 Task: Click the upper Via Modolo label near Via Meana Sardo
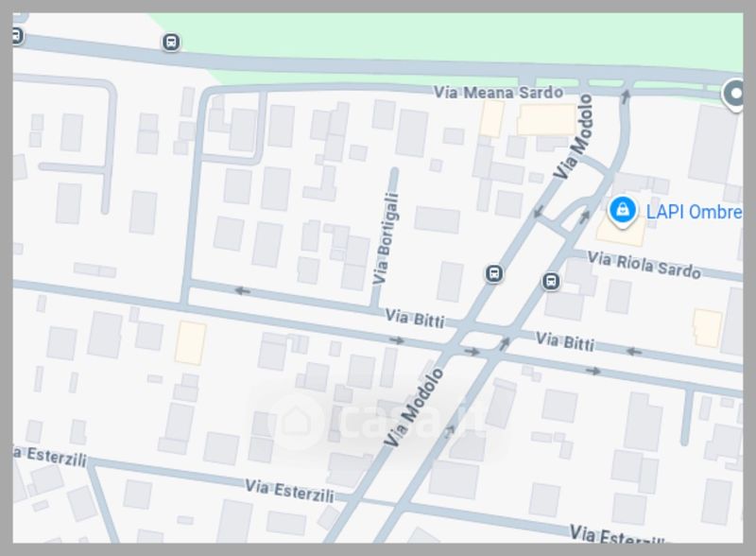tap(574, 136)
